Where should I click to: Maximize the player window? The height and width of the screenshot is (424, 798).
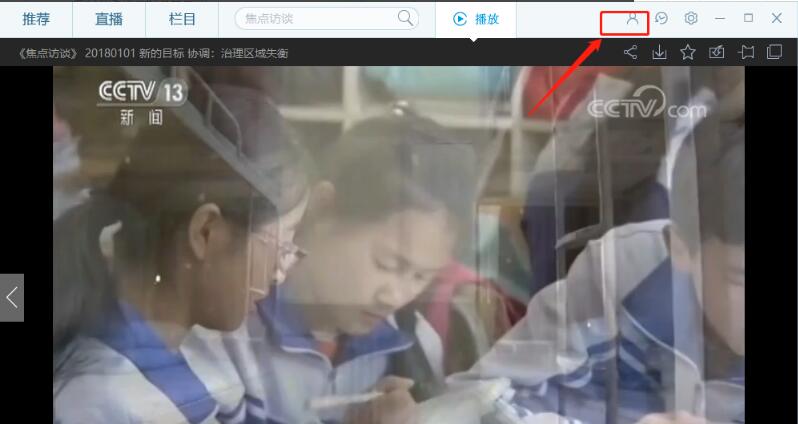(x=748, y=19)
